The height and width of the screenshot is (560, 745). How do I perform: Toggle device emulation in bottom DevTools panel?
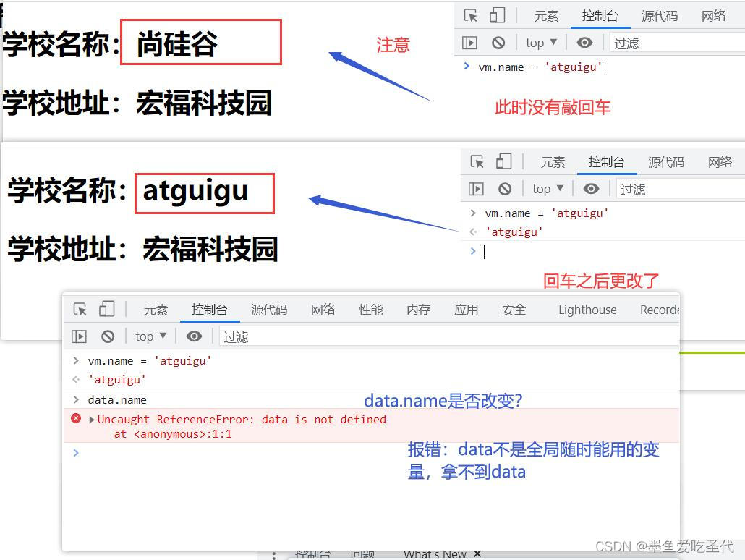coord(106,309)
